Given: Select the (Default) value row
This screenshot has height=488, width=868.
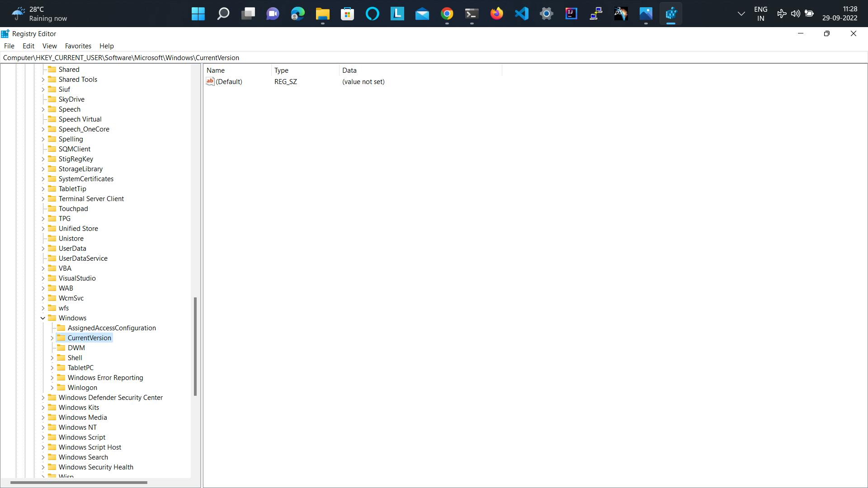Looking at the screenshot, I should point(353,82).
